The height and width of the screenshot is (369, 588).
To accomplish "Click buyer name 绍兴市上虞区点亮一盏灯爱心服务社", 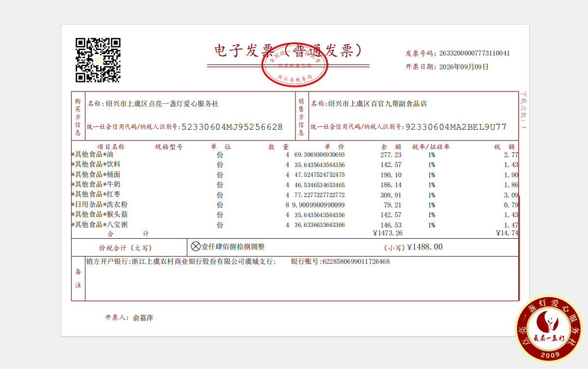I will coord(162,104).
